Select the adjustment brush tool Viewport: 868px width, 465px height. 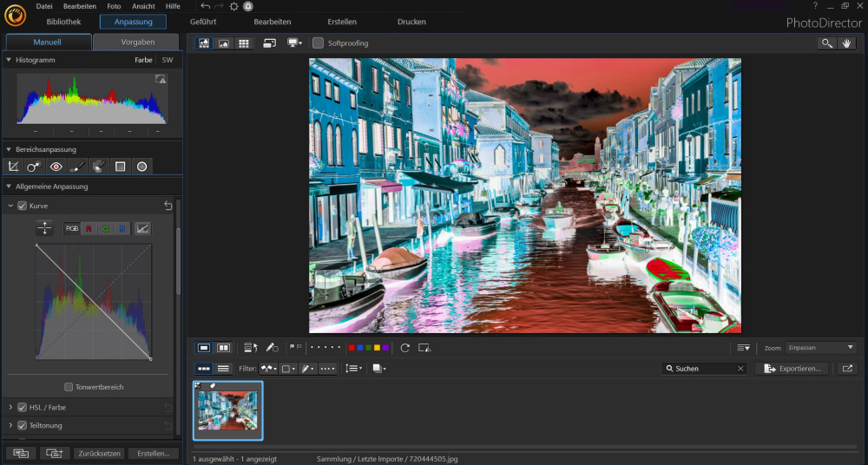point(77,166)
